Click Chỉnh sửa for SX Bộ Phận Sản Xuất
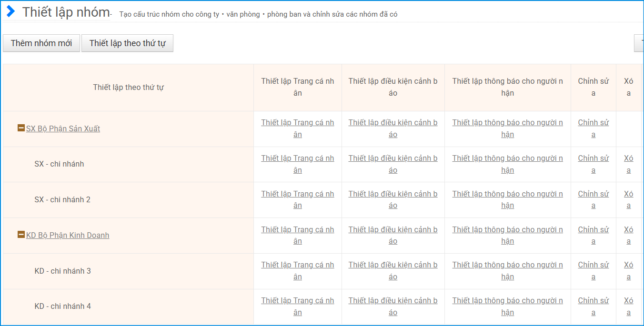 (x=593, y=128)
